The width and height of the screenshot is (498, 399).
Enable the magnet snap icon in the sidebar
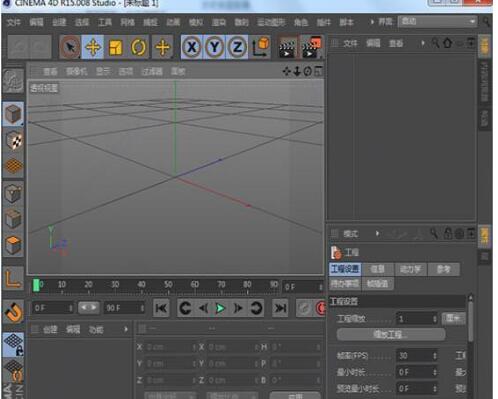pos(14,313)
